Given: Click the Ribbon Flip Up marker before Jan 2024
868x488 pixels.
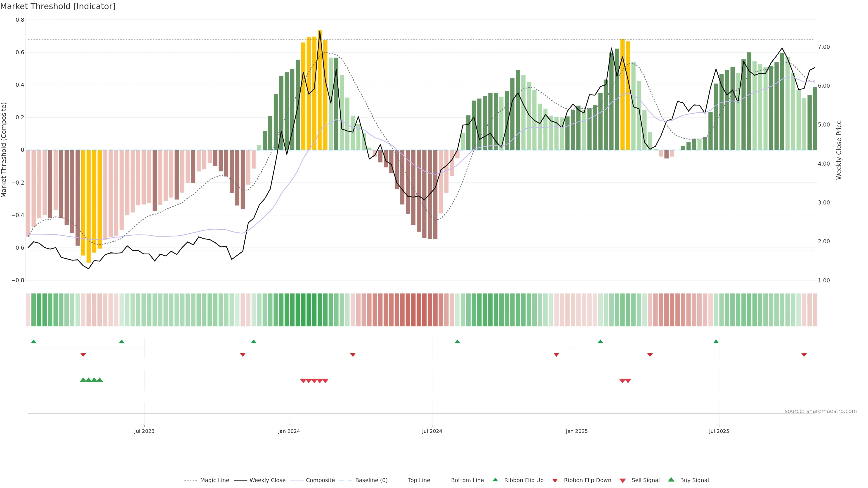Looking at the screenshot, I should coord(254,342).
